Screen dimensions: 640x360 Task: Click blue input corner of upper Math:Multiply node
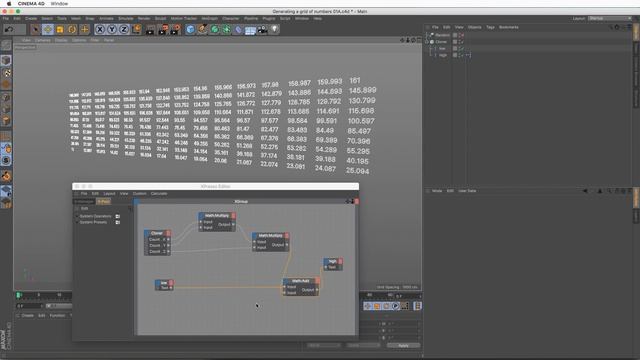tap(201, 216)
